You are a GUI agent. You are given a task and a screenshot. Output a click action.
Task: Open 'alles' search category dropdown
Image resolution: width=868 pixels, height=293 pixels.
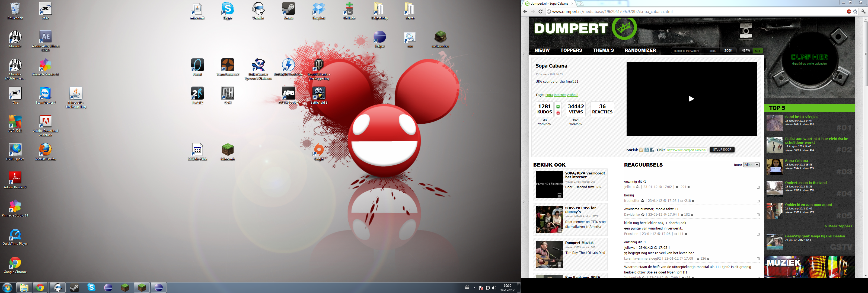pos(712,50)
